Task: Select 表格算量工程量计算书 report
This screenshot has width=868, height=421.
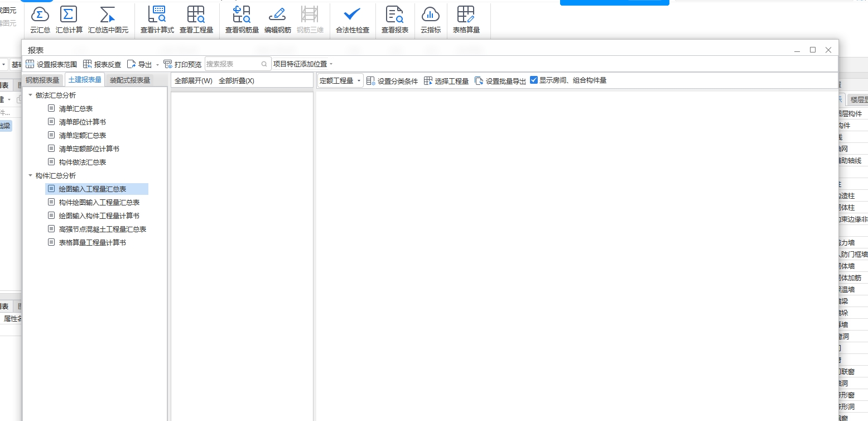Action: pyautogui.click(x=93, y=243)
